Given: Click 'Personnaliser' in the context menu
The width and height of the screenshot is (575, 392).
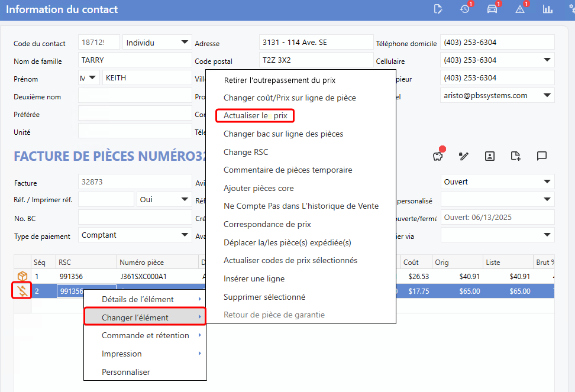Looking at the screenshot, I should [x=126, y=372].
